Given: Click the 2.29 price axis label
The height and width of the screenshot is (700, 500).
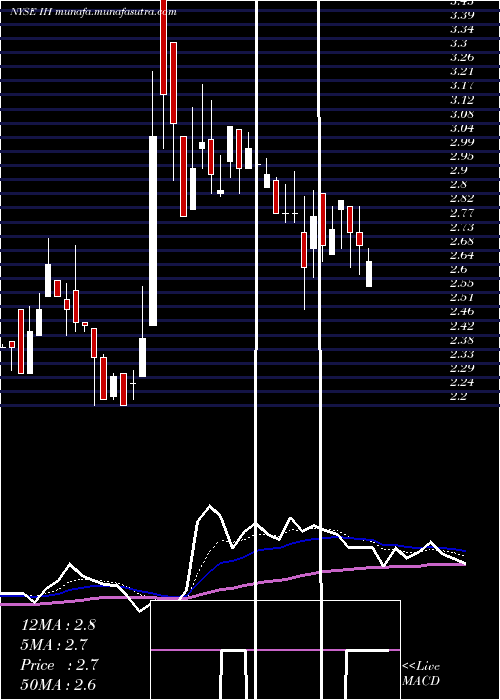Looking at the screenshot, I should 462,368.
